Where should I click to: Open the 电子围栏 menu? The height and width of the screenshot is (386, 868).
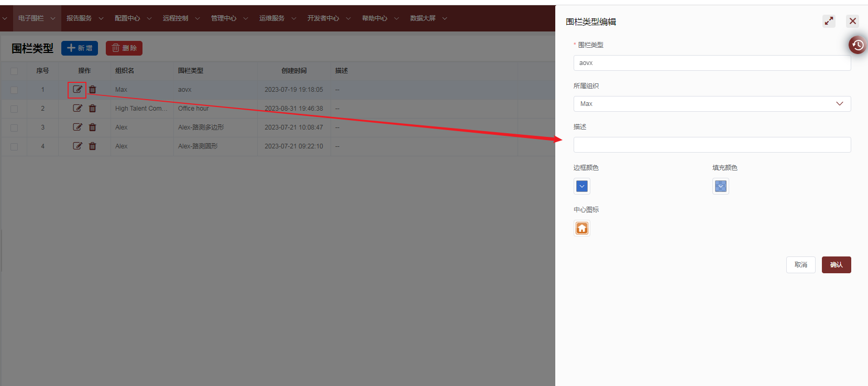36,18
